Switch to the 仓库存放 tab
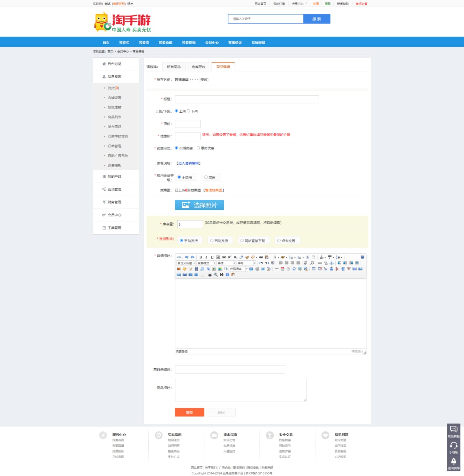 tap(198, 67)
